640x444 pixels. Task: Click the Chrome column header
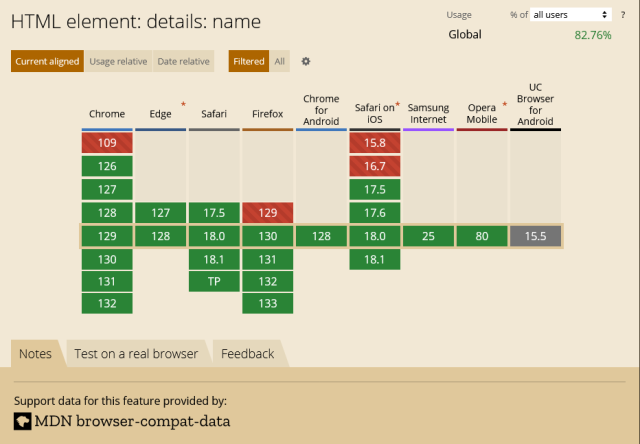point(107,114)
